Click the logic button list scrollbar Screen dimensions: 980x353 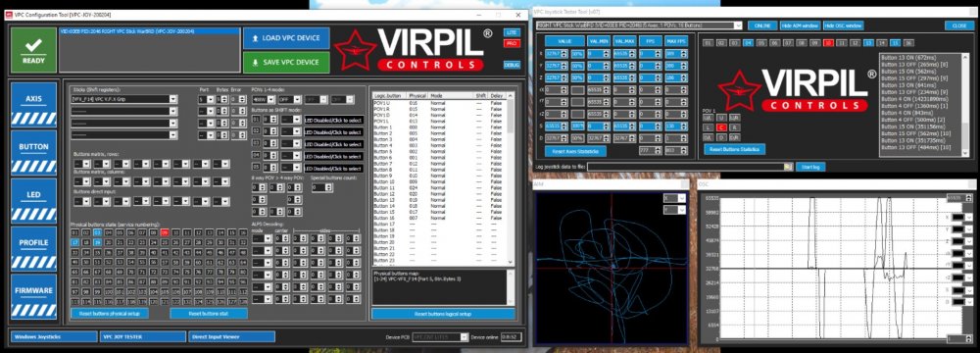(511, 178)
